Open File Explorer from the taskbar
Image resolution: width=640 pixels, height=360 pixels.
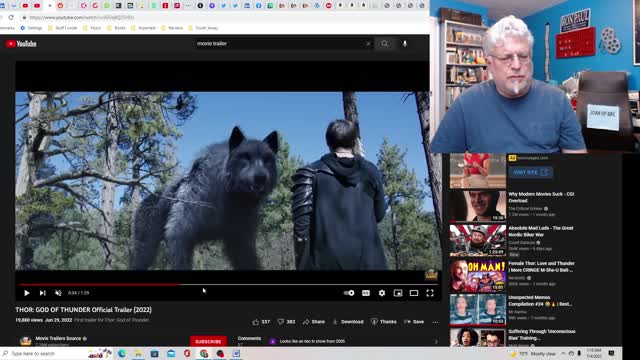138,353
